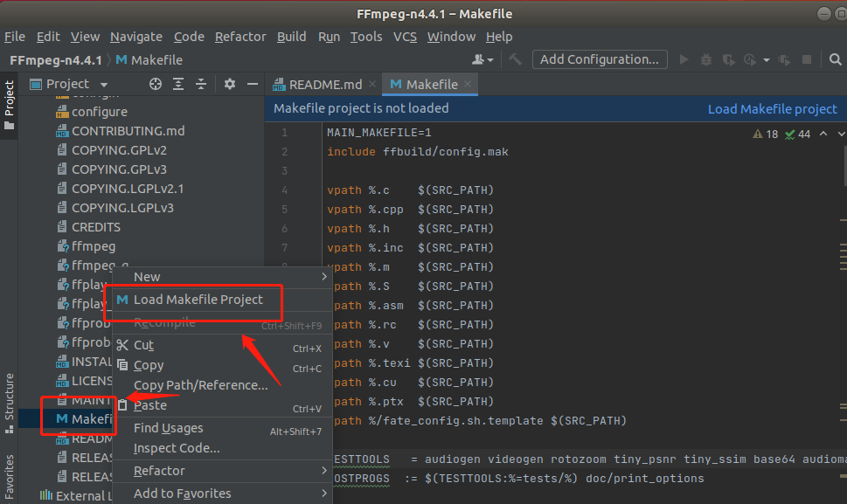Image resolution: width=847 pixels, height=504 pixels.
Task: Click the Collapse All icon in Project panel
Action: coord(201,84)
